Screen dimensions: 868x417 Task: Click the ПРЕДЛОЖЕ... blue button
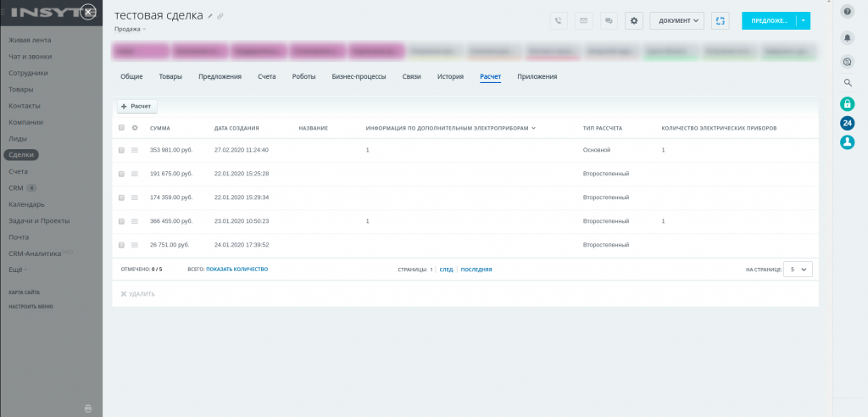(x=769, y=20)
